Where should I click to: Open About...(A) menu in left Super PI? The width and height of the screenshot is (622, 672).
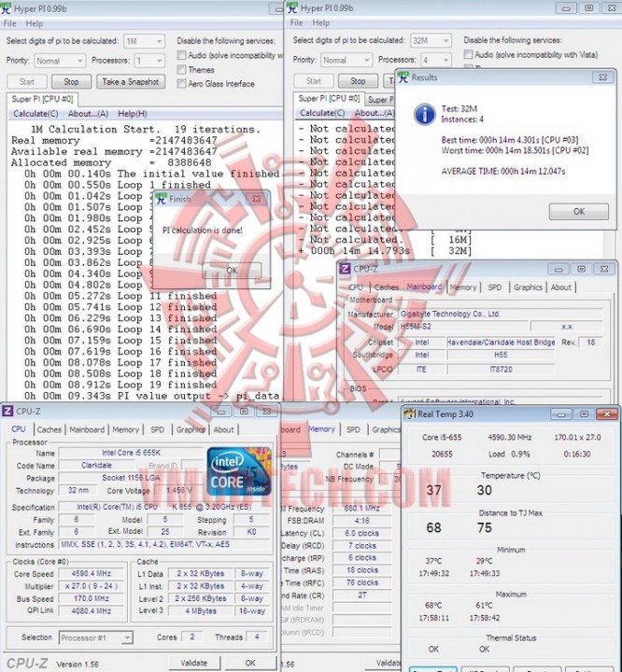pos(88,114)
